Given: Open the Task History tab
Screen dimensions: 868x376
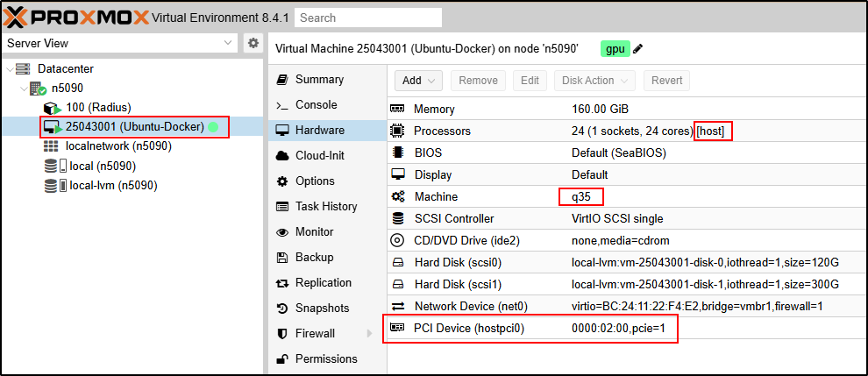Looking at the screenshot, I should 327,207.
